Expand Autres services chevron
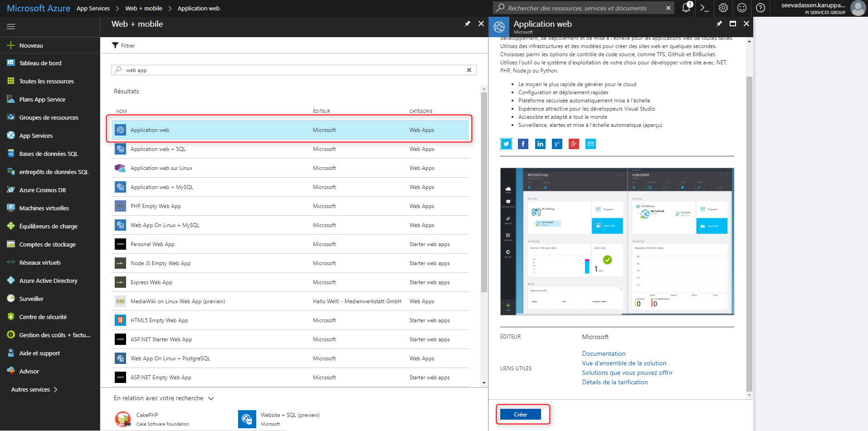 (55, 389)
